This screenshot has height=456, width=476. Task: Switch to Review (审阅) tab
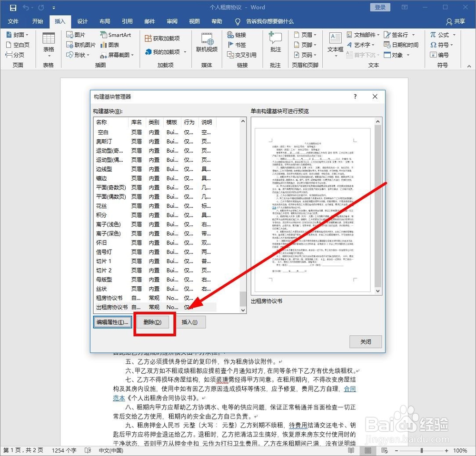(172, 21)
